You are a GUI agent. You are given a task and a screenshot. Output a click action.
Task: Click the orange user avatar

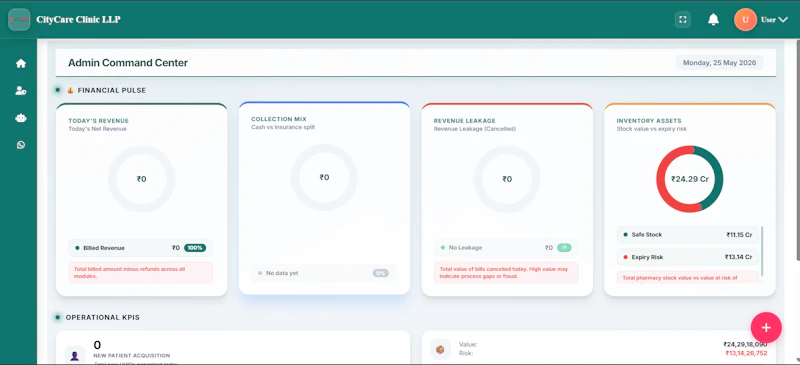[745, 20]
